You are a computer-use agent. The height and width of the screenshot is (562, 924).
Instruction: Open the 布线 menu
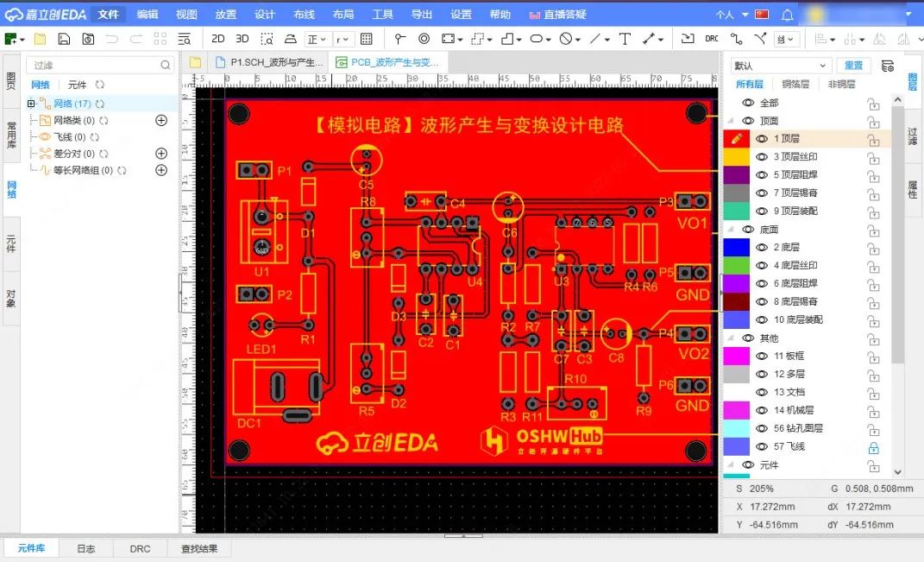coord(304,15)
